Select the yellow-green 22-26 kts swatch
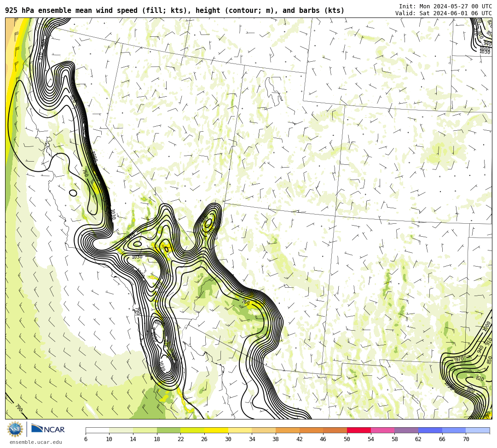497x448 pixels. click(192, 431)
